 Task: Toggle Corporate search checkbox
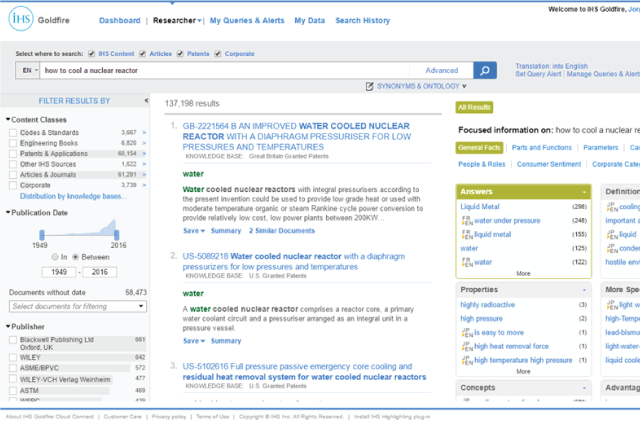(218, 54)
